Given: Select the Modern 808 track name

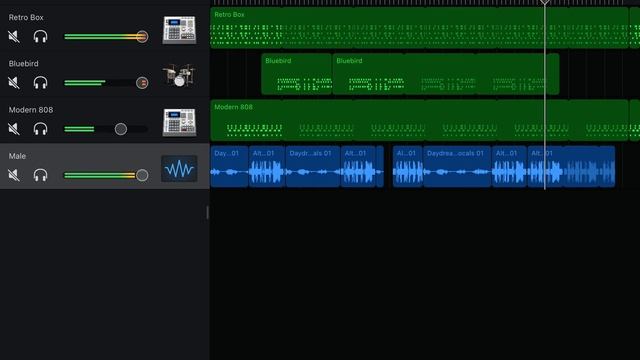Looking at the screenshot, I should [x=31, y=110].
